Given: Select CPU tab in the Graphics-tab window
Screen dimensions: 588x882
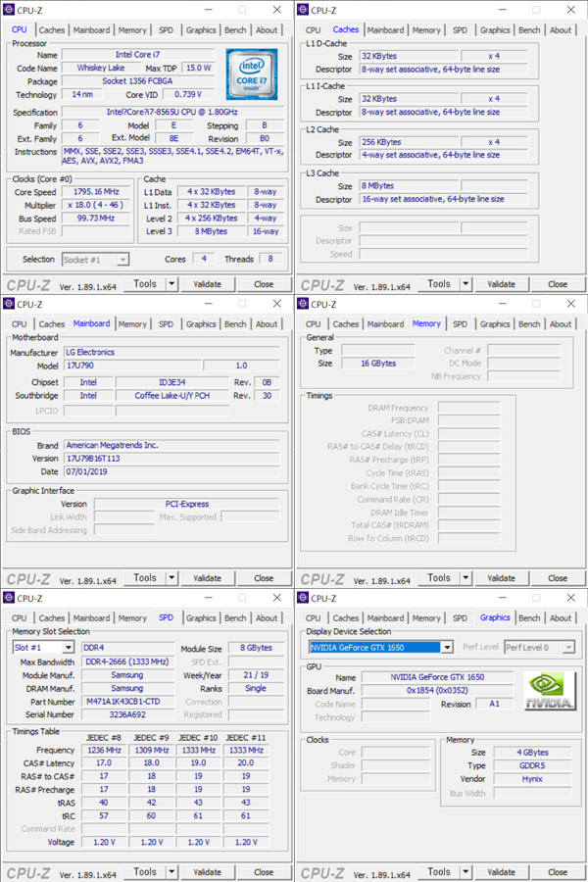Looking at the screenshot, I should [313, 618].
